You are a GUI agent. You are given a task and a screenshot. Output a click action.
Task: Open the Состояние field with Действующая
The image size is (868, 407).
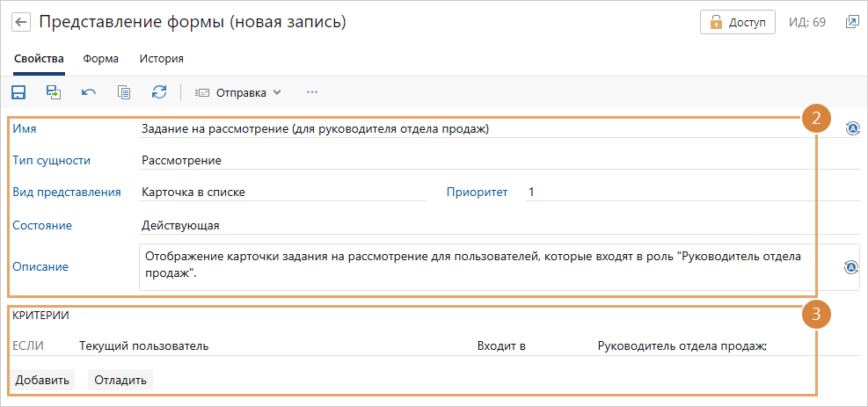click(x=499, y=226)
